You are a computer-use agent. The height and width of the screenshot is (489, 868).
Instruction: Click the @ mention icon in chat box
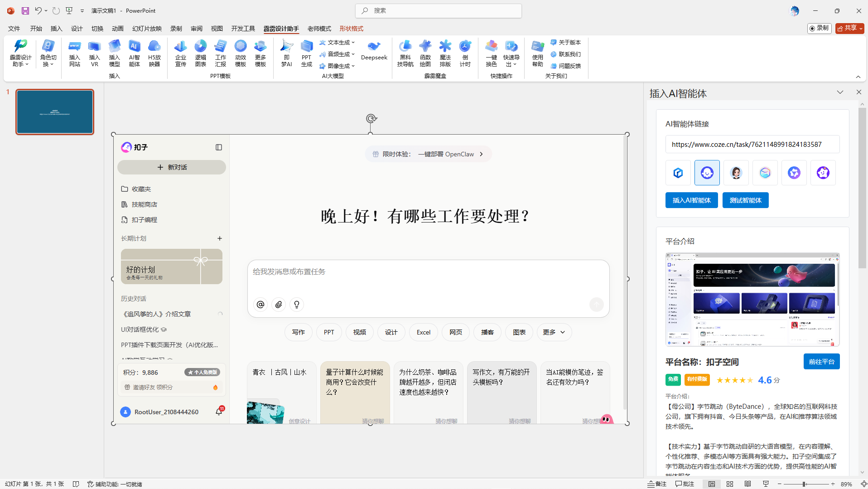pos(260,305)
